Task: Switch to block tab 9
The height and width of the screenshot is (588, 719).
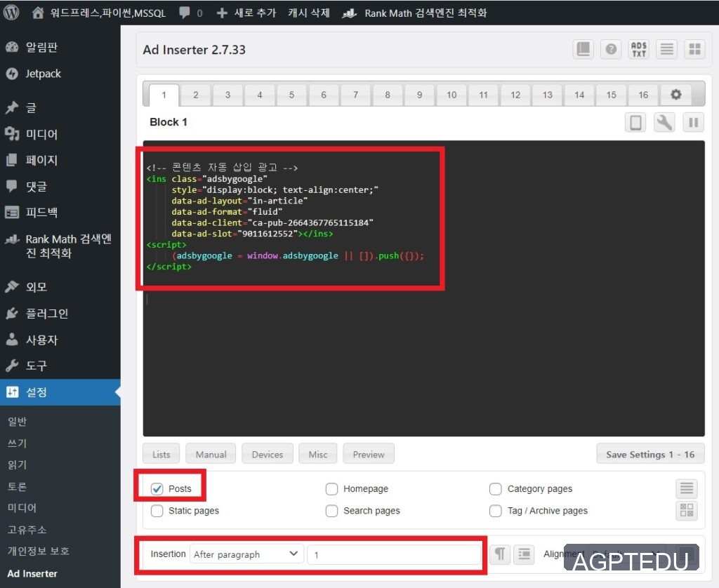Action: click(x=420, y=95)
